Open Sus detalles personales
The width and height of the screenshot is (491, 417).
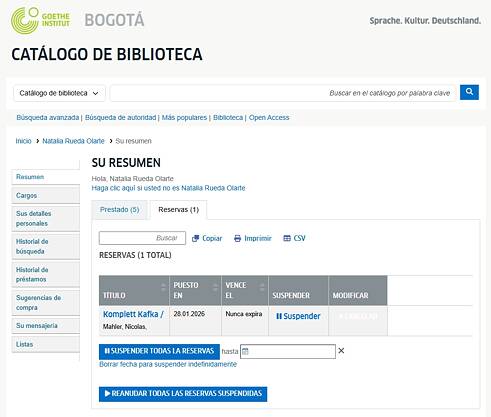[x=46, y=218]
